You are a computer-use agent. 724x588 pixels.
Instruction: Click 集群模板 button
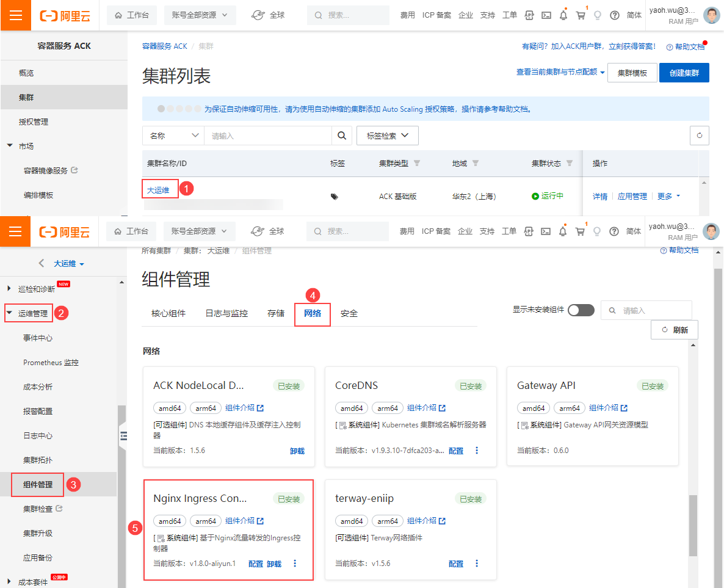coord(632,73)
